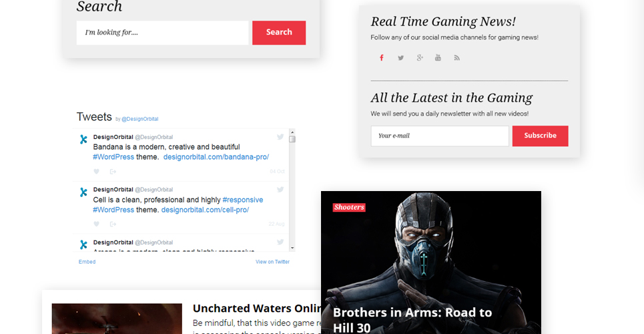The width and height of the screenshot is (644, 334).
Task: Open the Twitter social icon in sidebar
Action: [400, 57]
